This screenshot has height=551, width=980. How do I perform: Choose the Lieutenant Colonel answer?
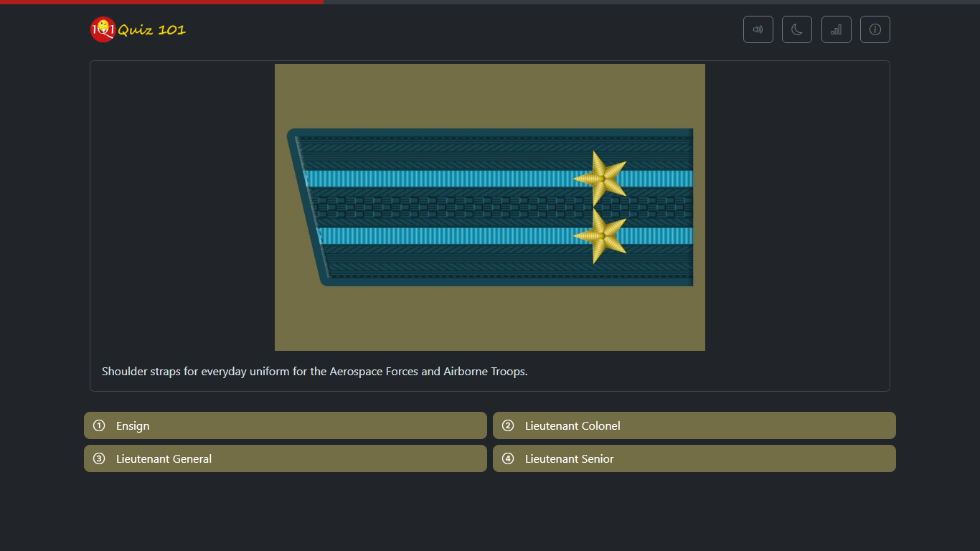coord(694,425)
